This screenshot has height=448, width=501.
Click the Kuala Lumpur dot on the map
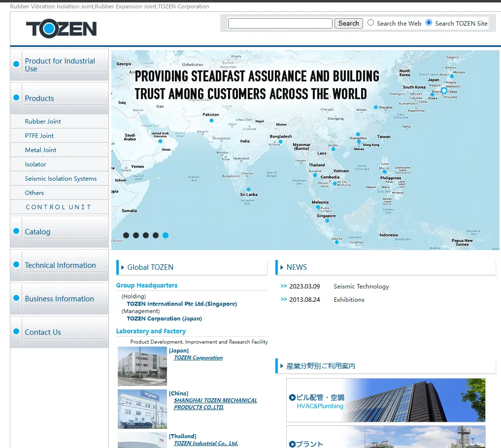coord(318,207)
